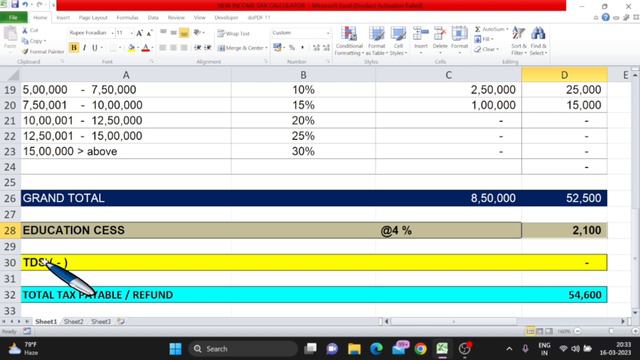Increase decimal places

(316, 48)
